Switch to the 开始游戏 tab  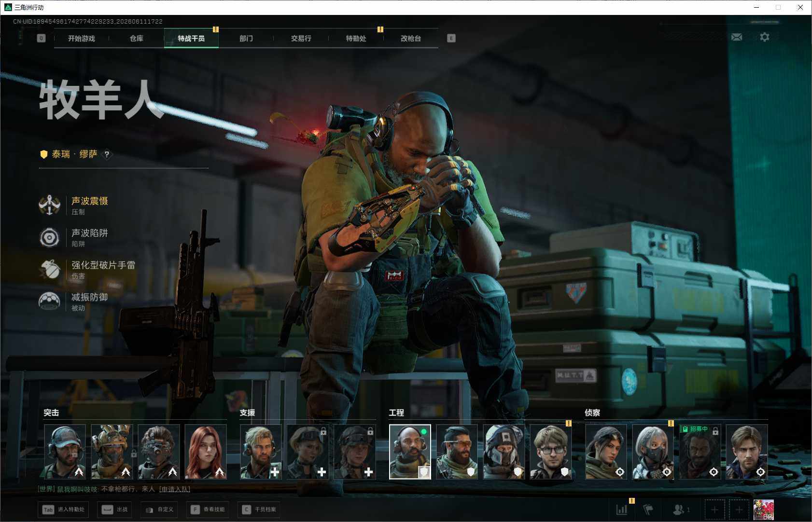point(82,38)
